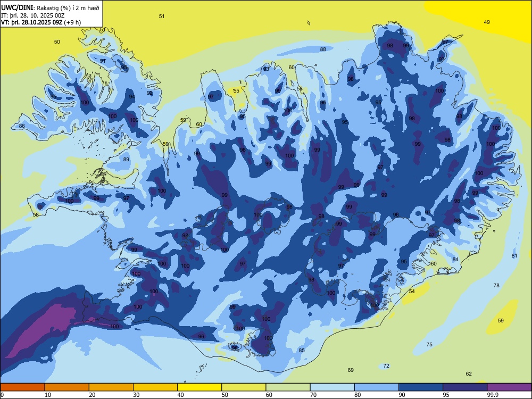
Task: Click the dark orange 0–10 legend swatch
Action: click(22, 387)
